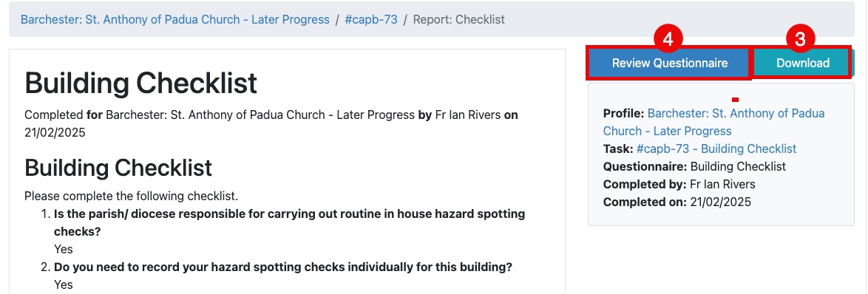Go to #capb-73 in the breadcrumb
868x294 pixels.
point(371,19)
